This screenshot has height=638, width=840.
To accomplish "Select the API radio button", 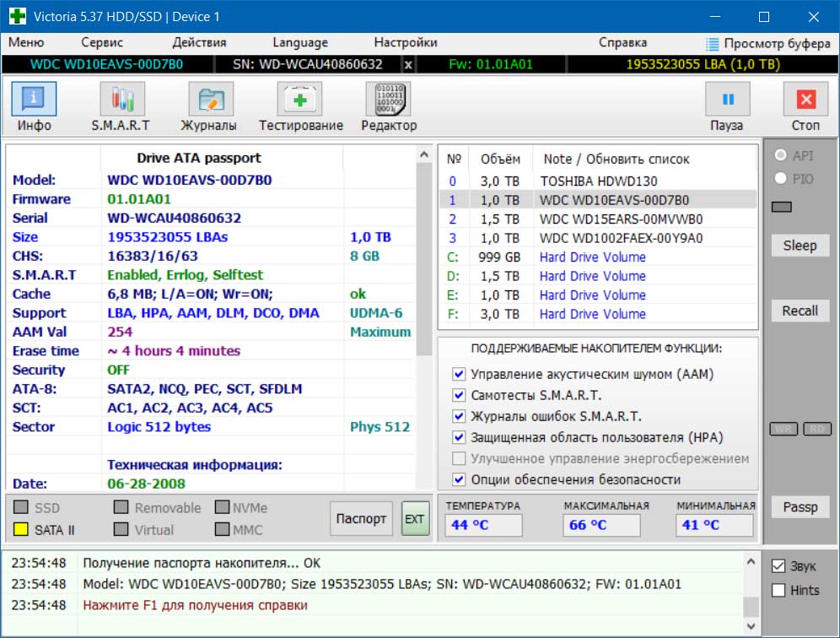I will tap(780, 155).
